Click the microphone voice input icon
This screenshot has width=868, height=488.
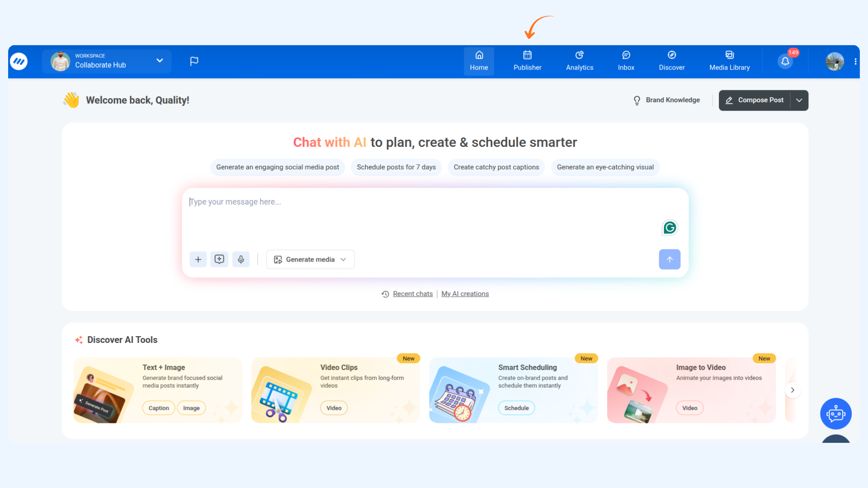click(x=241, y=259)
